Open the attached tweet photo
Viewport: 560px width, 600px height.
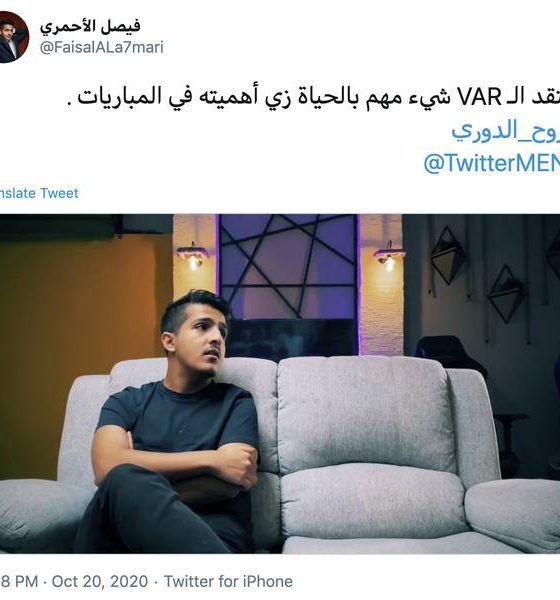[x=280, y=383]
